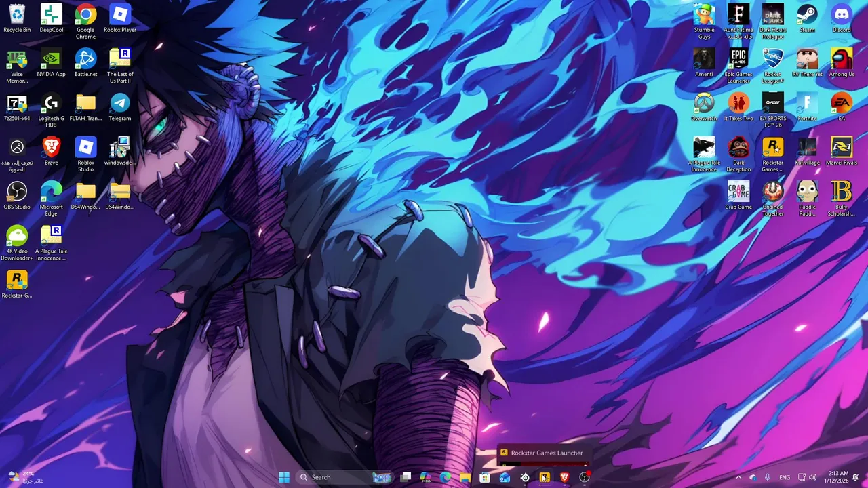868x488 pixels.
Task: Open the Steam desktop shortcut
Action: tap(807, 18)
